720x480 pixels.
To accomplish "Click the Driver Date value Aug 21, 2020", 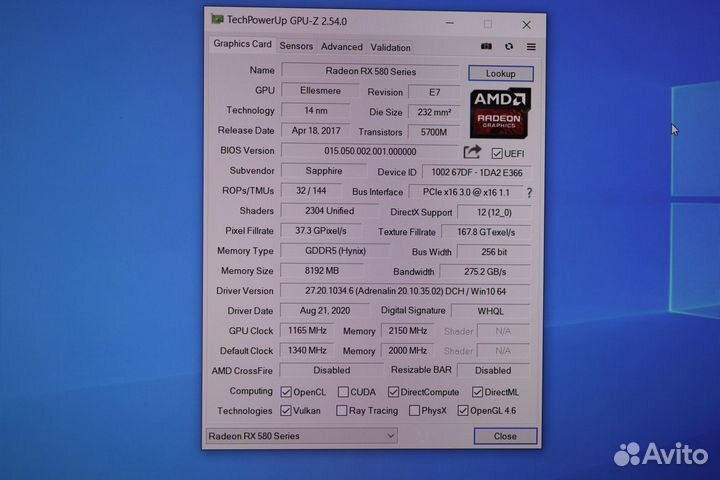I will pyautogui.click(x=325, y=311).
